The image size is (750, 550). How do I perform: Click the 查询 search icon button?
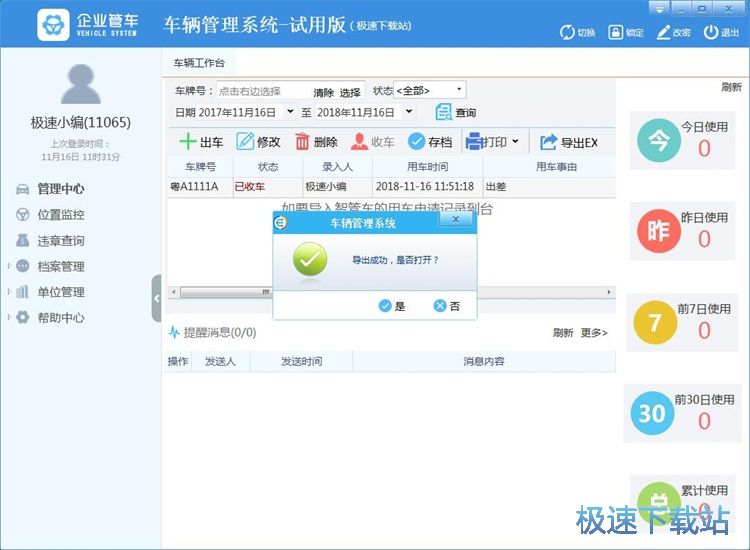[444, 112]
